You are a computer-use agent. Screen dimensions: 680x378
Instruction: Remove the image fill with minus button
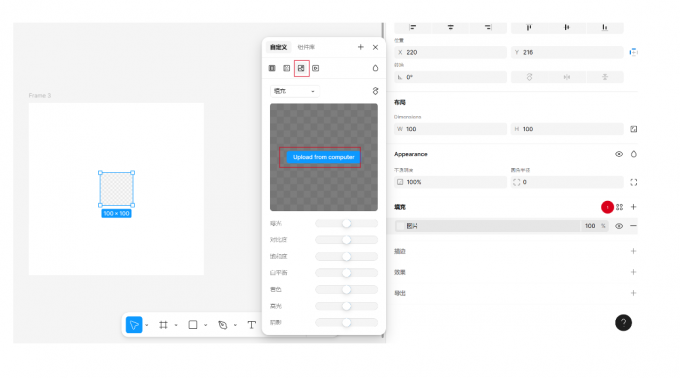point(634,226)
